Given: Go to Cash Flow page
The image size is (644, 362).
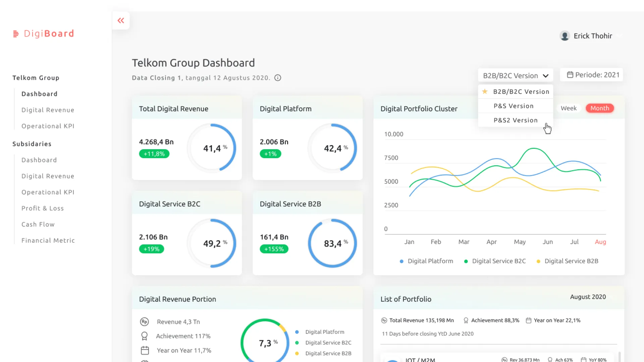Looking at the screenshot, I should [x=38, y=224].
